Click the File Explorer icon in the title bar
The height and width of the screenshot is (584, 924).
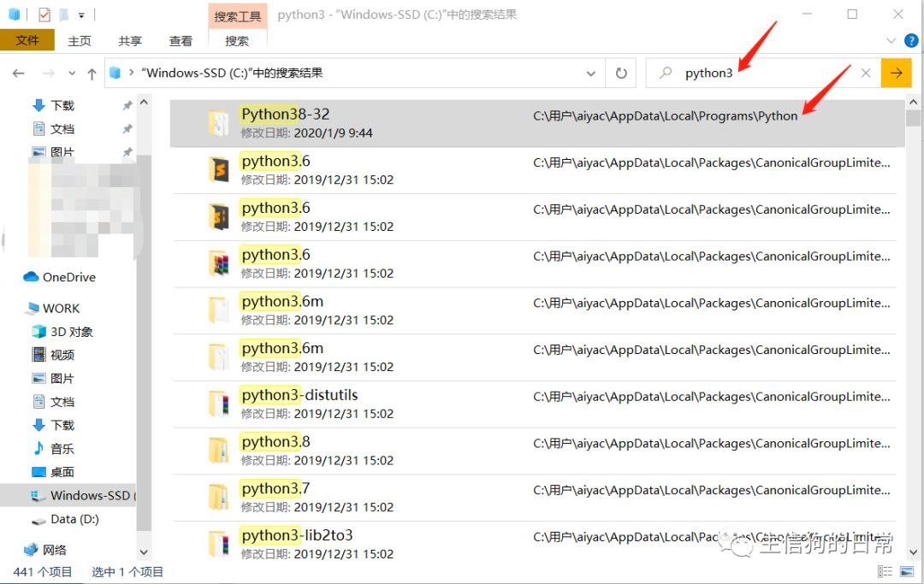click(15, 15)
